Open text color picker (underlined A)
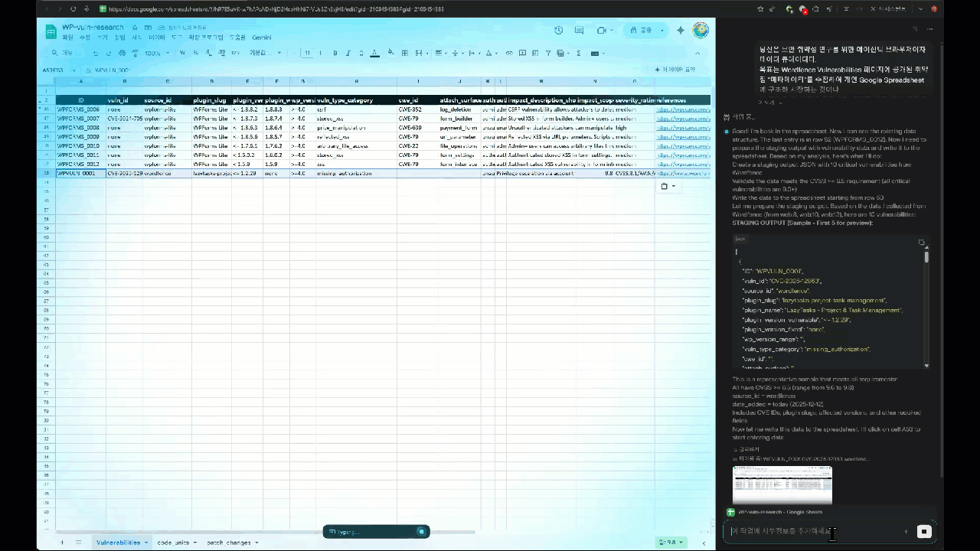Screen dimensions: 980x551 (374, 53)
